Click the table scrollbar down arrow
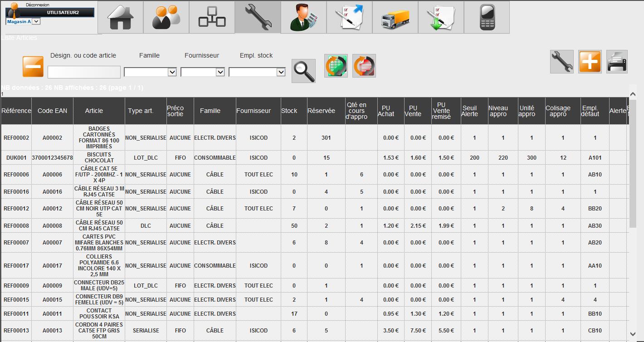The image size is (644, 342). pos(634,334)
